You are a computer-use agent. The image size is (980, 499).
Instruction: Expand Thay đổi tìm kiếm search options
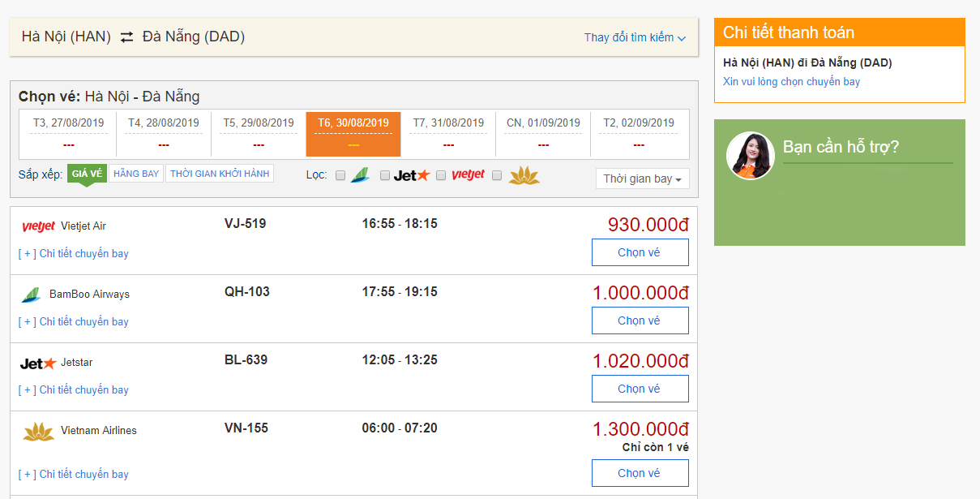pyautogui.click(x=635, y=37)
